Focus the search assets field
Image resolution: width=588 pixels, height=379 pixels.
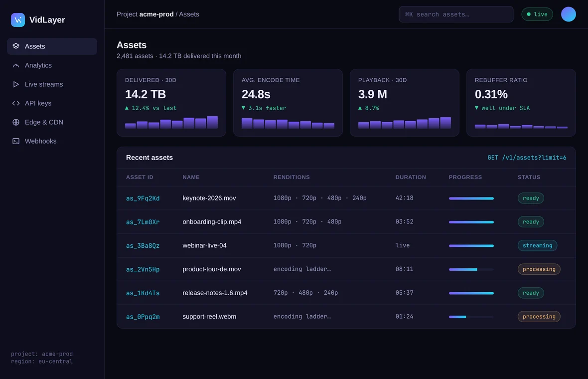(456, 14)
